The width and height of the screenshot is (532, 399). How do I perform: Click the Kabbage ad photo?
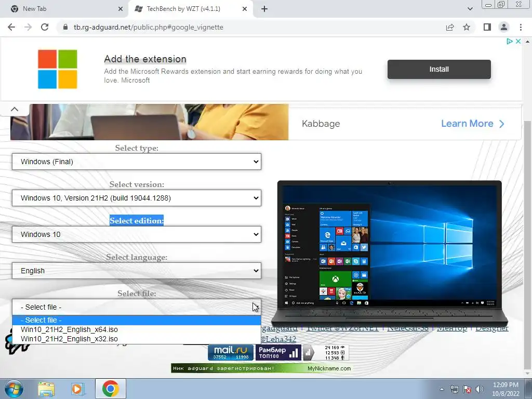pos(149,122)
